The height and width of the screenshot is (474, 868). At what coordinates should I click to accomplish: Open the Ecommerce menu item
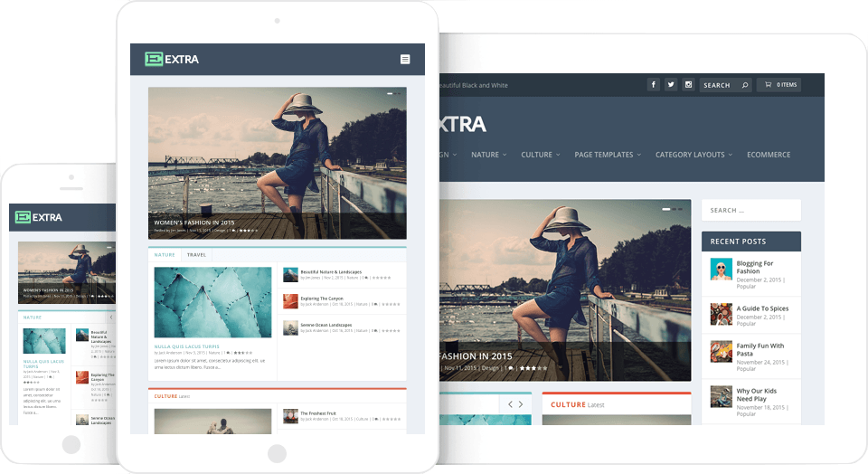(769, 155)
